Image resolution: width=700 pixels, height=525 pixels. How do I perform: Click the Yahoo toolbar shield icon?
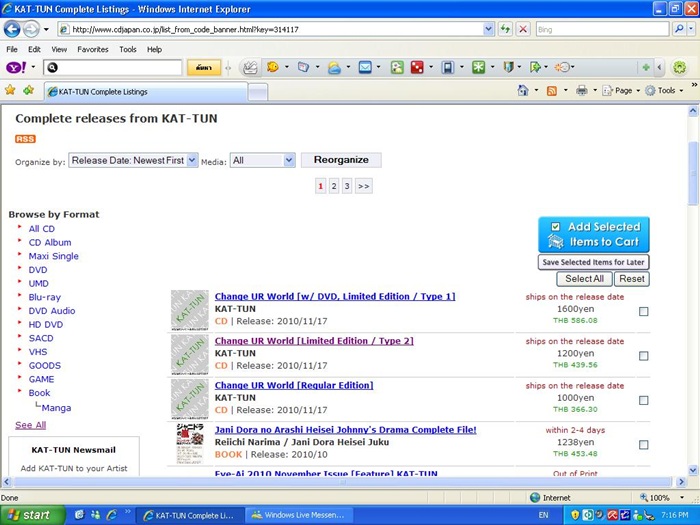(x=508, y=67)
